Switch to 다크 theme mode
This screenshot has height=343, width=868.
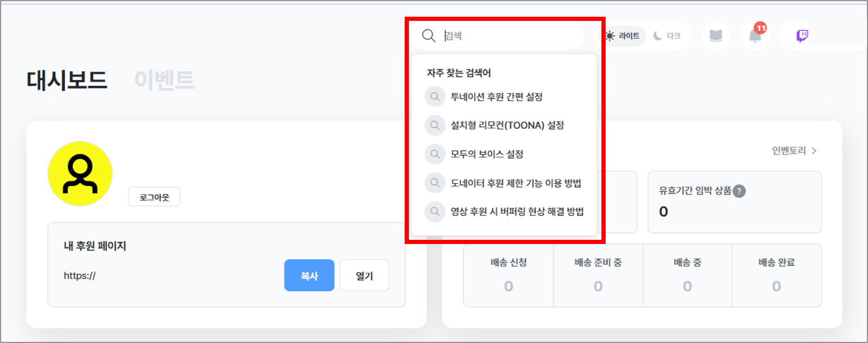coord(668,36)
